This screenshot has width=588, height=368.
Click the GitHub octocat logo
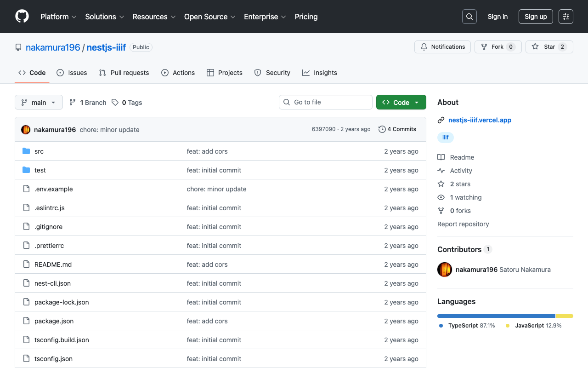22,17
